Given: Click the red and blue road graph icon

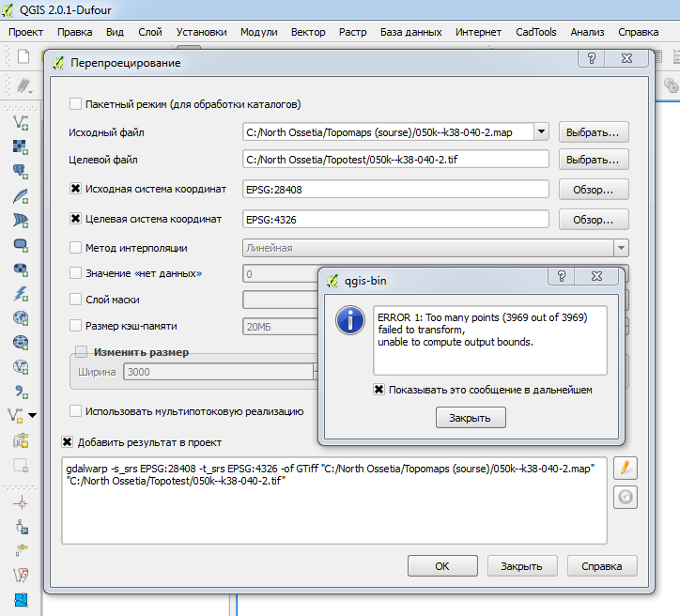Looking at the screenshot, I should tap(21, 576).
